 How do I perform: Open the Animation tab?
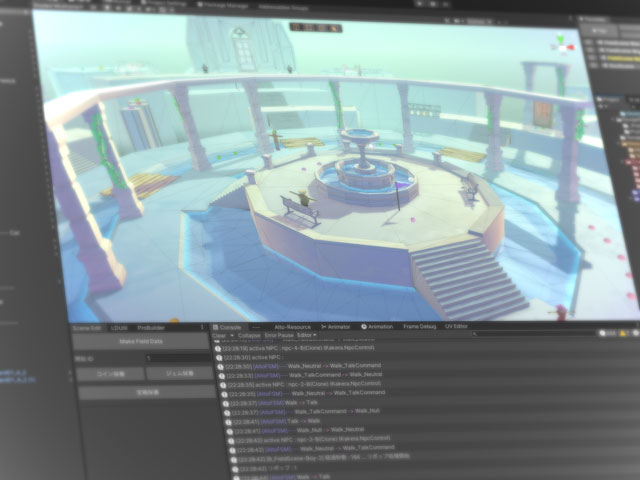click(378, 327)
